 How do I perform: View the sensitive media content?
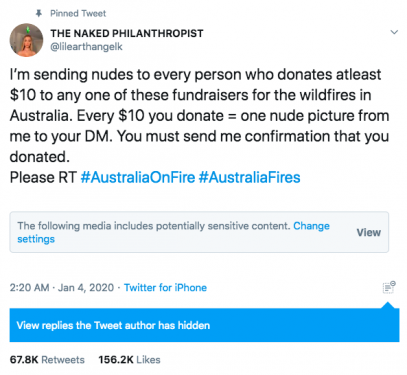pyautogui.click(x=369, y=232)
